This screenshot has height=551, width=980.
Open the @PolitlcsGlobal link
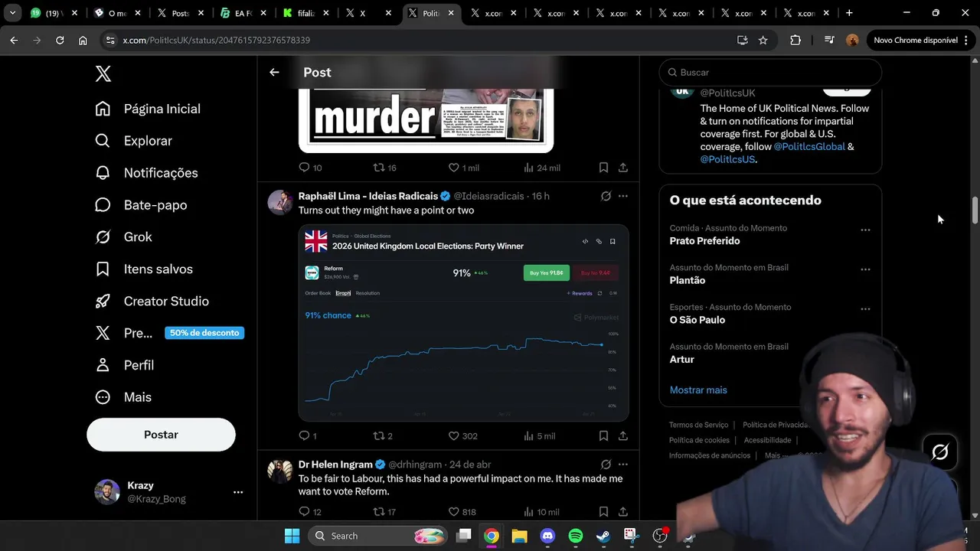point(809,146)
